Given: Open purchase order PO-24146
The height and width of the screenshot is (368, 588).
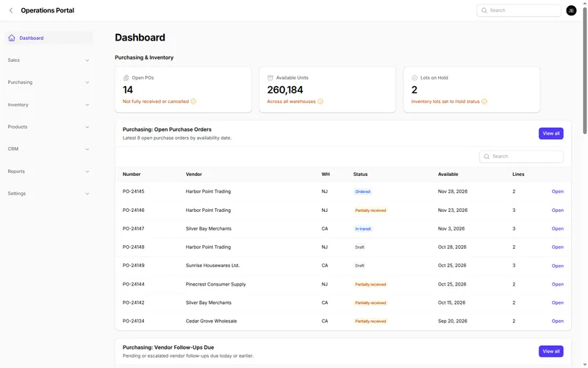Looking at the screenshot, I should 558,210.
